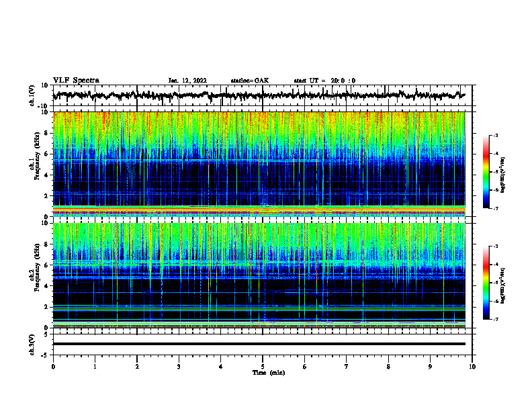This screenshot has width=532, height=411.
Task: Click the '-7' bottom label of ch.2 color bar
Action: (495, 320)
